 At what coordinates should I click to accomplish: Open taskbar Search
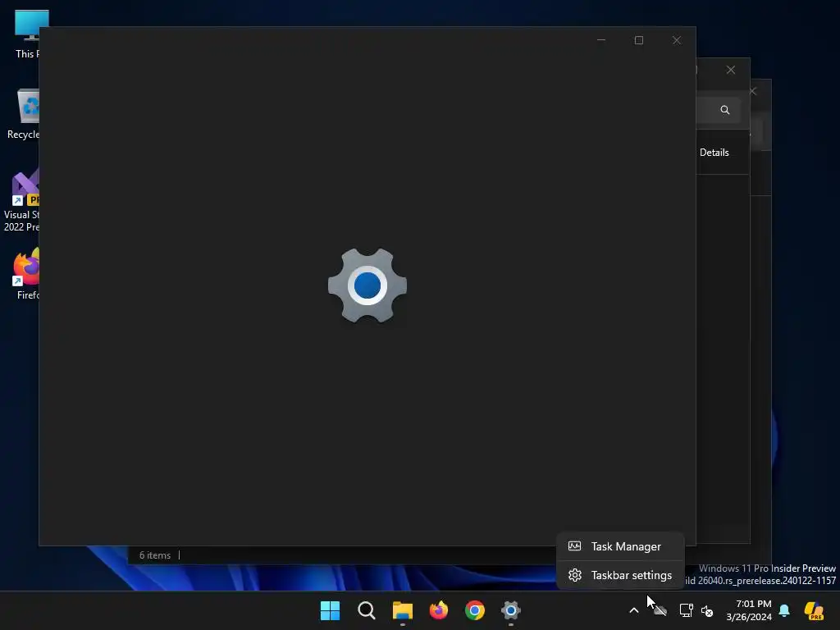(367, 610)
